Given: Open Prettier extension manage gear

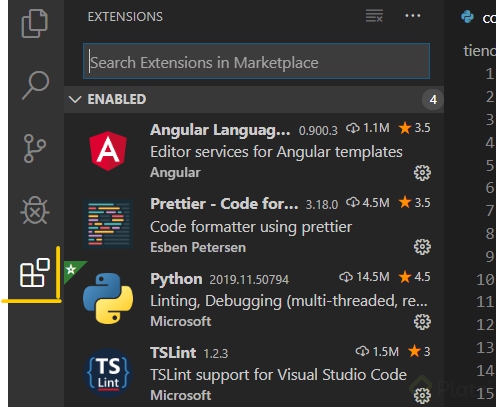Looking at the screenshot, I should point(422,247).
